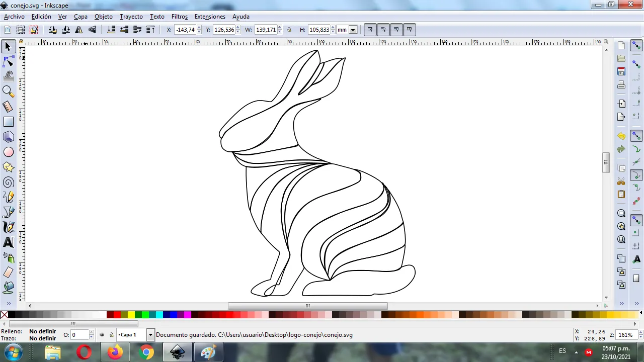Rotate selection 90° clockwise
This screenshot has height=362, width=644.
click(x=66, y=30)
